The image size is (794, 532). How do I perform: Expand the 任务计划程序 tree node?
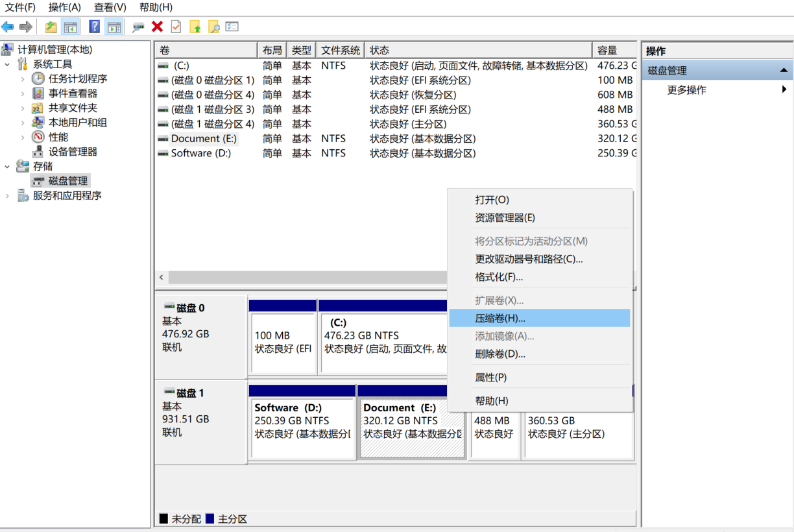click(23, 79)
